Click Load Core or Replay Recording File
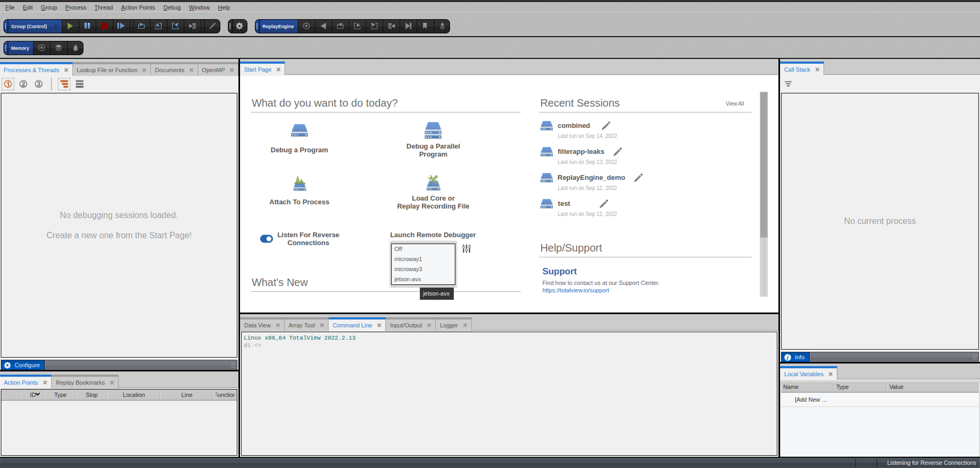Image resolution: width=980 pixels, height=468 pixels. [433, 192]
